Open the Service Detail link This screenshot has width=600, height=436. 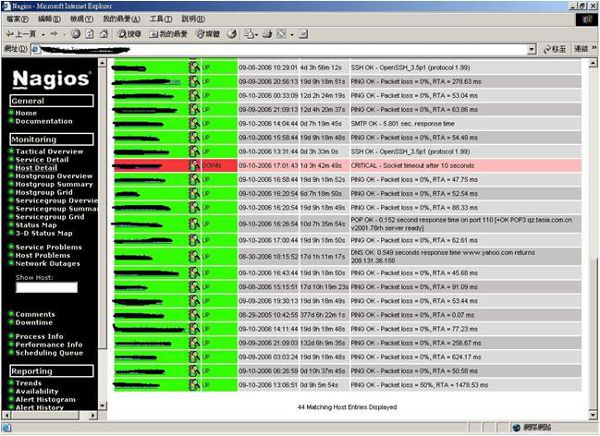click(42, 160)
